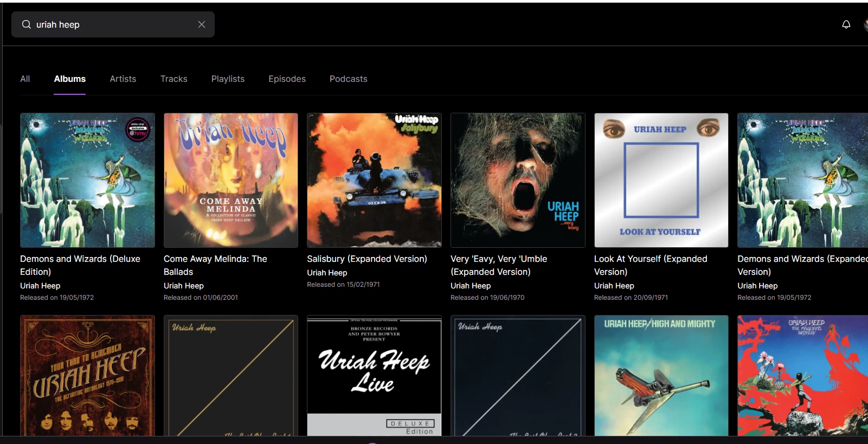
Task: Open 'Come Away Melinda: The Ballads' title link
Action: 215,265
